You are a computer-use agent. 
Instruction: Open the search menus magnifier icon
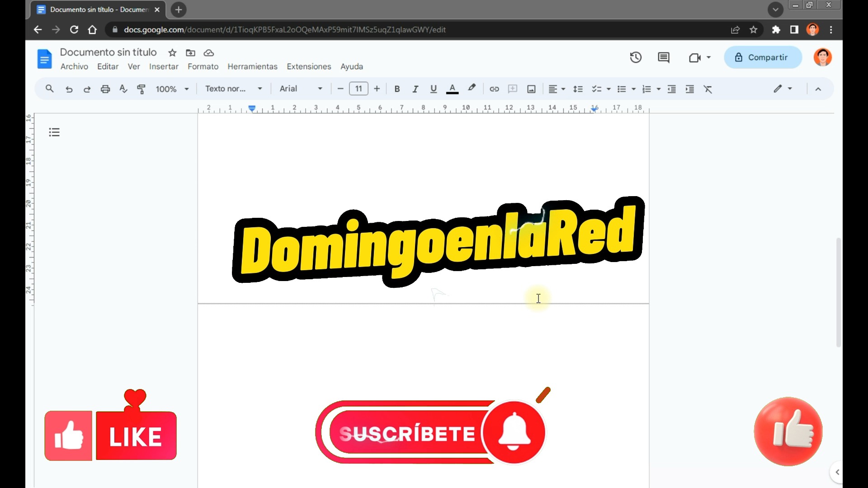click(50, 89)
